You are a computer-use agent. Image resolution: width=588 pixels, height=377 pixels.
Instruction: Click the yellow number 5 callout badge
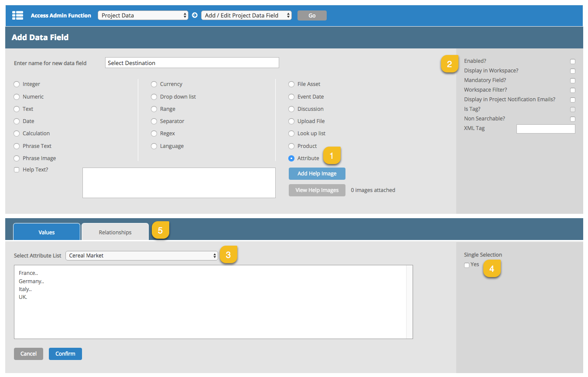(160, 231)
